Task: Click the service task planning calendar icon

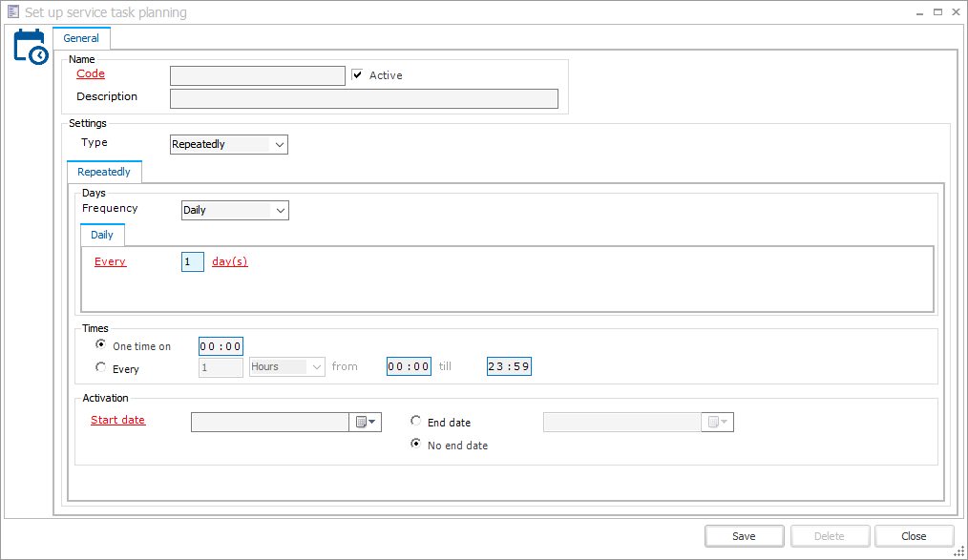Action: click(x=30, y=46)
